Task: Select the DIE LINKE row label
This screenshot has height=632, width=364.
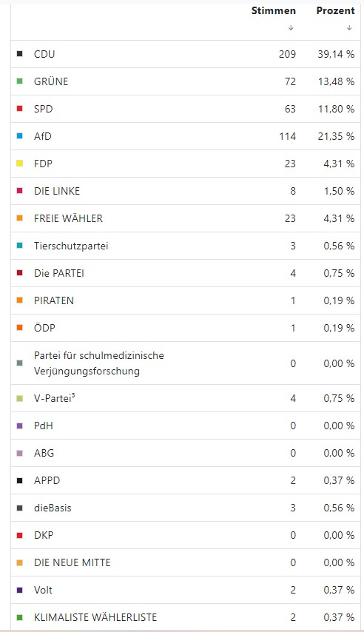Action: 57,191
